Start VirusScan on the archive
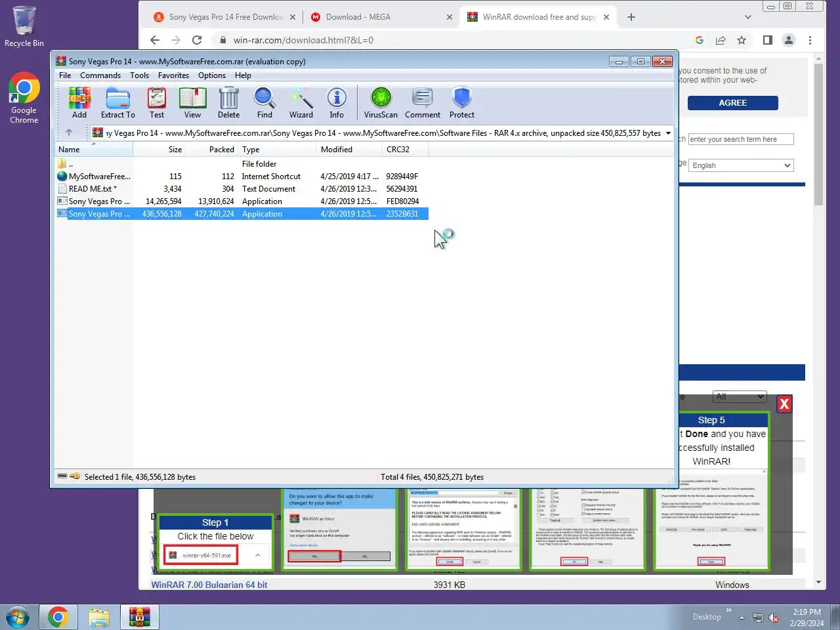 click(381, 103)
